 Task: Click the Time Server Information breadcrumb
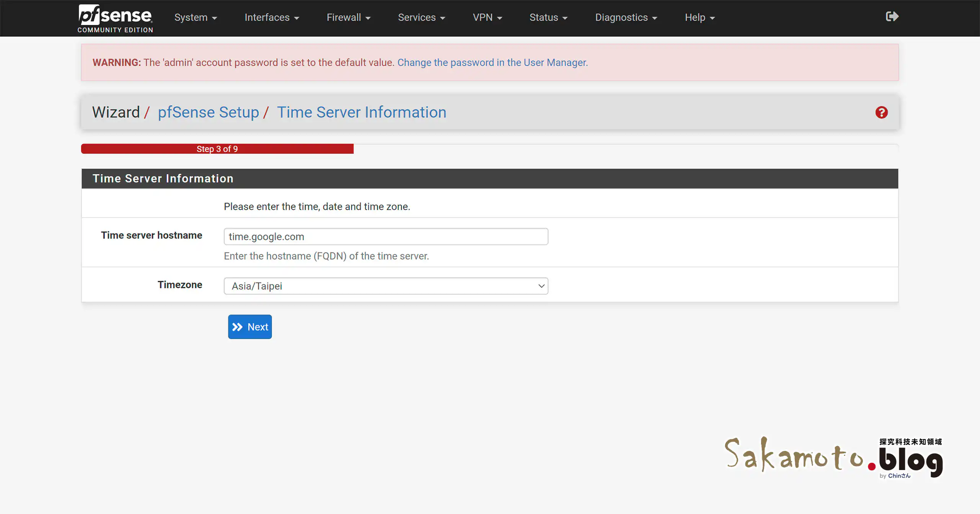pos(361,112)
